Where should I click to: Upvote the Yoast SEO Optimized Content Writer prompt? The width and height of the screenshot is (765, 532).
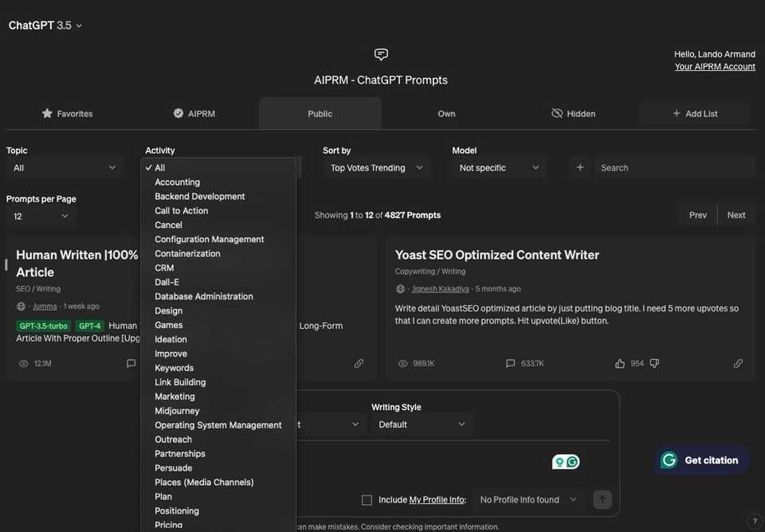(620, 363)
